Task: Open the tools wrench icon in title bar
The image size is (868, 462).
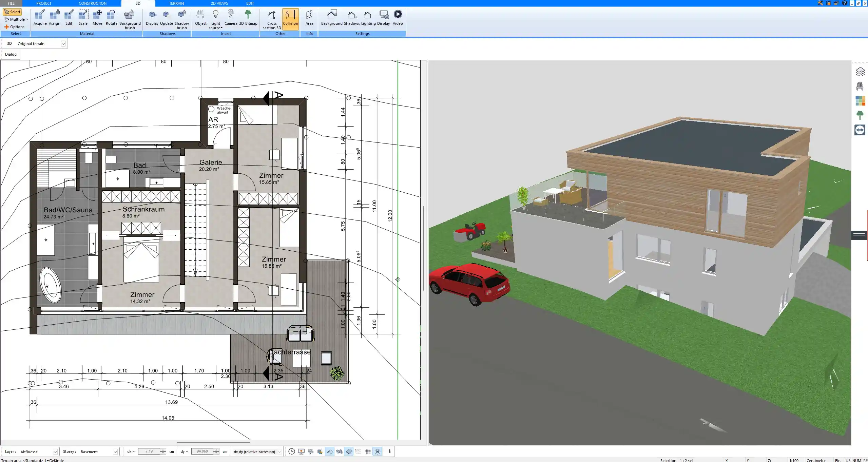Action: tap(820, 3)
